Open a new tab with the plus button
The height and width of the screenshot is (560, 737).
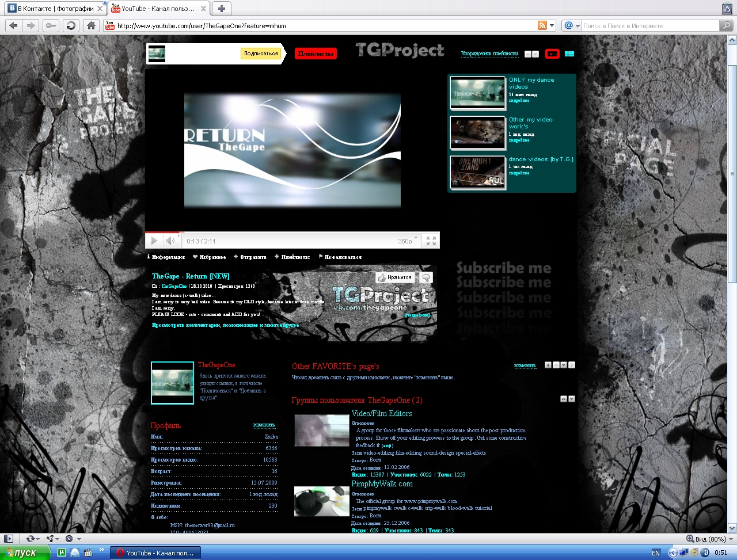point(221,9)
